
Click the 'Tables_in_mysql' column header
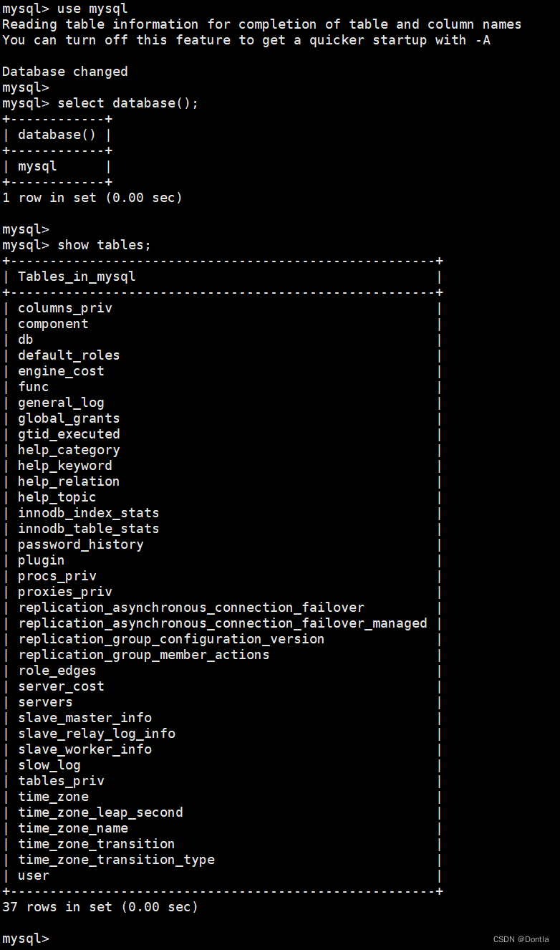(x=77, y=277)
